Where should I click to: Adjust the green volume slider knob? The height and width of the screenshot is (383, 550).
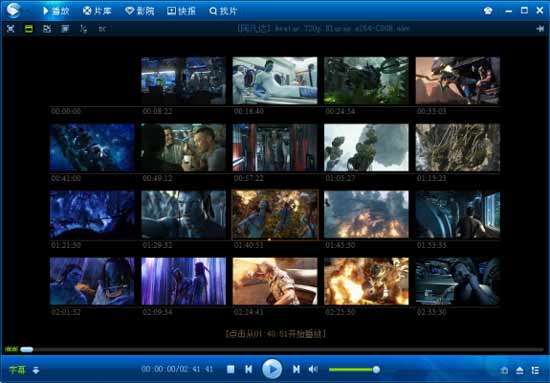pyautogui.click(x=376, y=369)
